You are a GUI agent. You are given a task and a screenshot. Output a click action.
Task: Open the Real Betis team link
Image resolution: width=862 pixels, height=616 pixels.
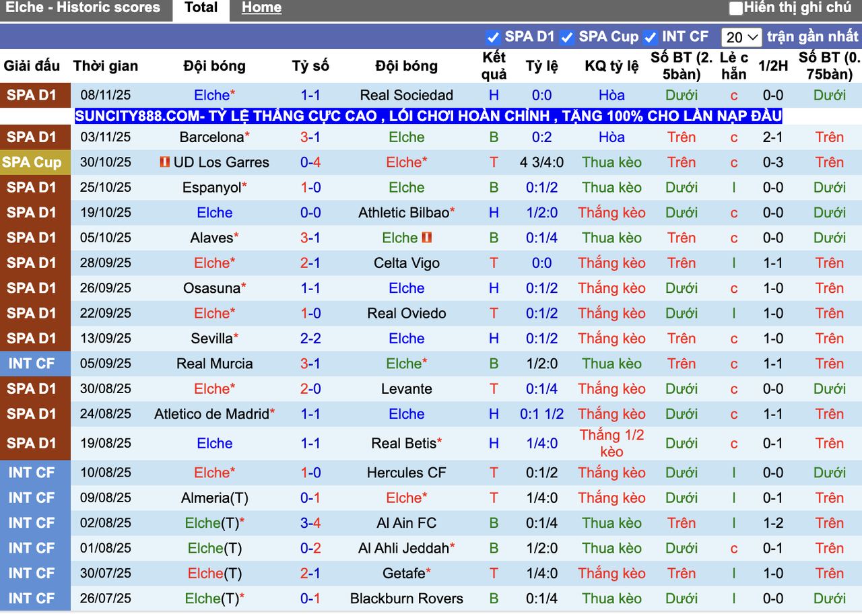click(403, 444)
